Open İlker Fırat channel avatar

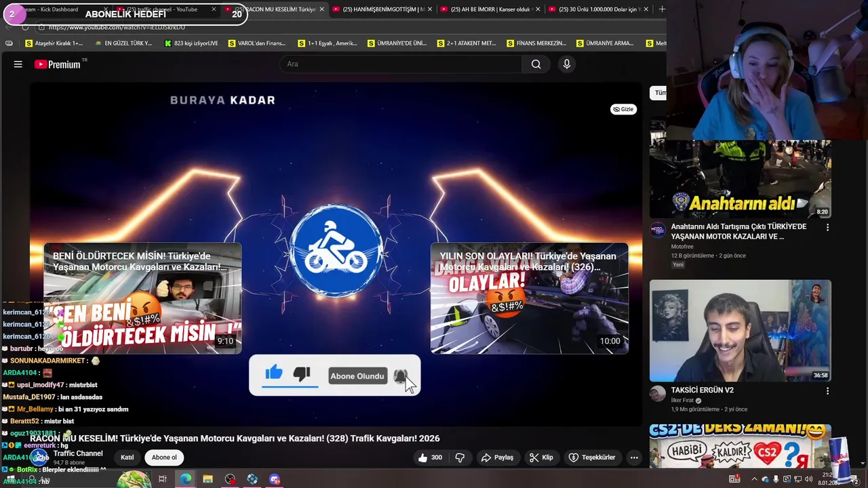(658, 394)
